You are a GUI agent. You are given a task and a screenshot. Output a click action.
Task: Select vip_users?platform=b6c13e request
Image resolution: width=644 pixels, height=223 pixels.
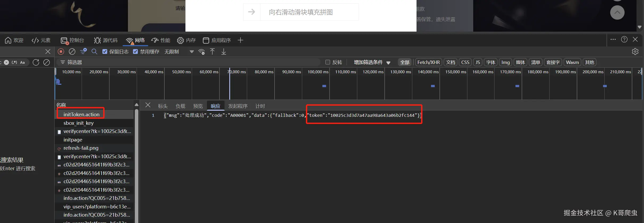pyautogui.click(x=94, y=207)
